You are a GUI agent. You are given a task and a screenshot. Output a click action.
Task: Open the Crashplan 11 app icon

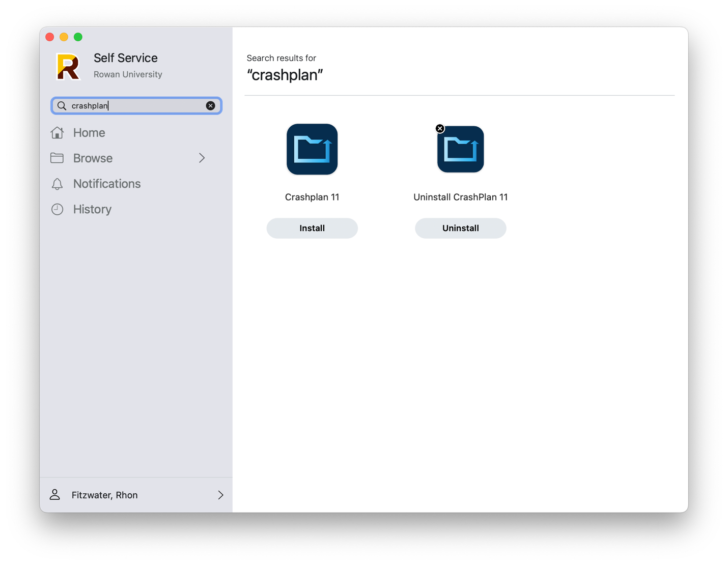coord(312,149)
